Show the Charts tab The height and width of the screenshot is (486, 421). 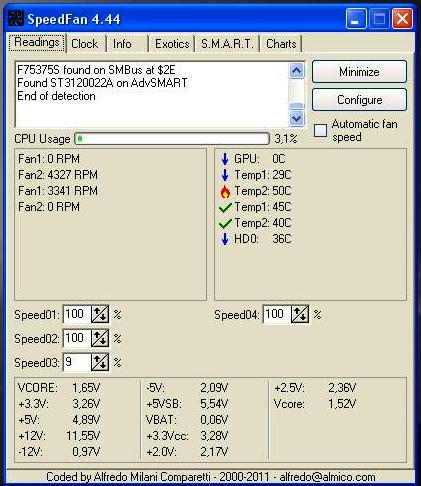(281, 44)
